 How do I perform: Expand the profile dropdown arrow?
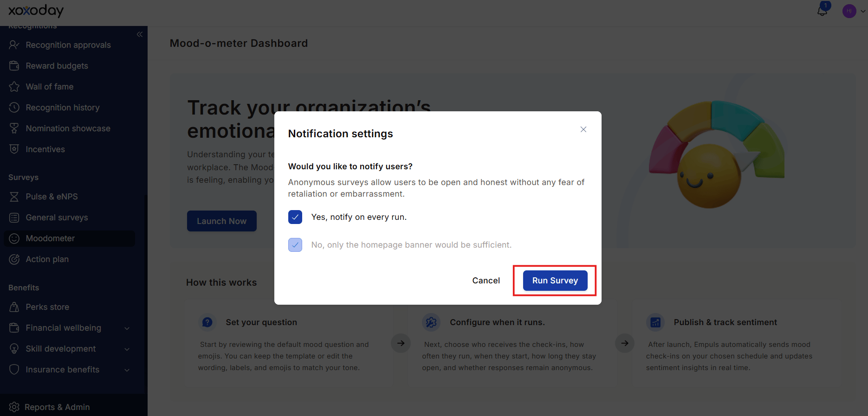(x=862, y=12)
